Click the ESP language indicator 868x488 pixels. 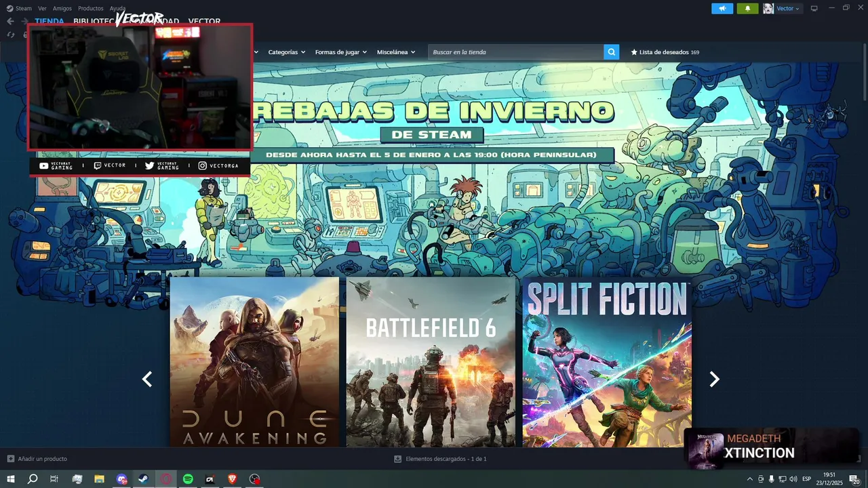tap(807, 479)
